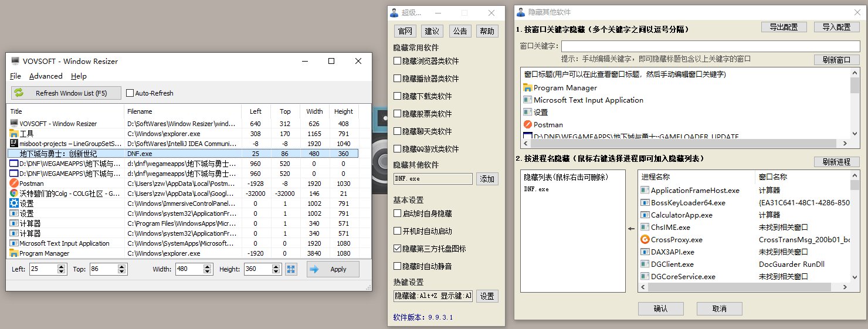Open the Advanced menu
Screen dimensions: 868x329
pyautogui.click(x=46, y=76)
